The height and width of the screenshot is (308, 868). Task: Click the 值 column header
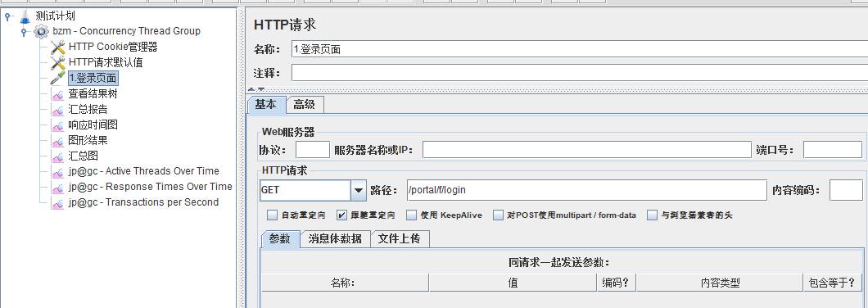(x=513, y=283)
